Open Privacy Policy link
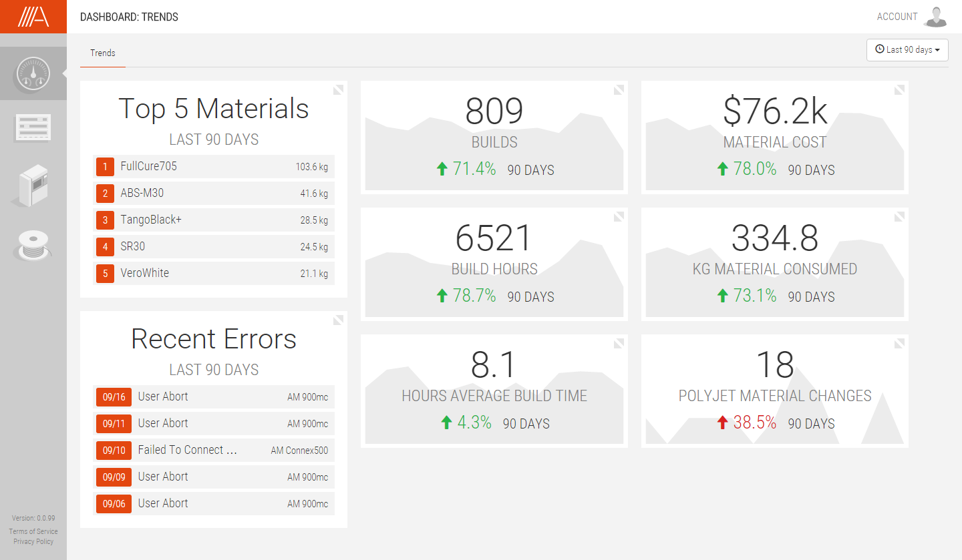 coord(33,541)
